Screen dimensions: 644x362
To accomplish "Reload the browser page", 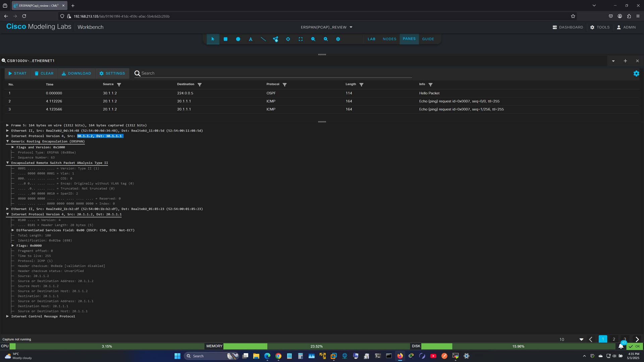I will [x=24, y=16].
